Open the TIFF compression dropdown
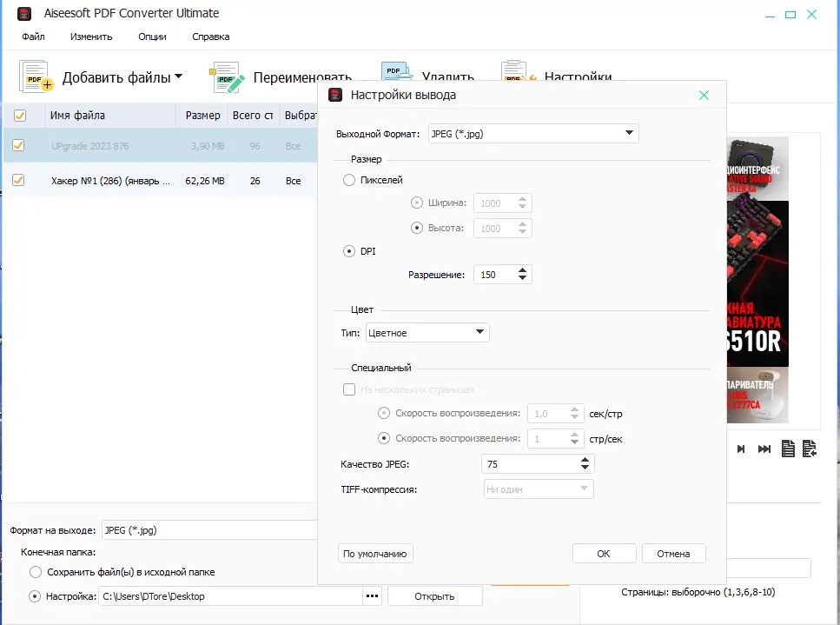 click(x=539, y=489)
